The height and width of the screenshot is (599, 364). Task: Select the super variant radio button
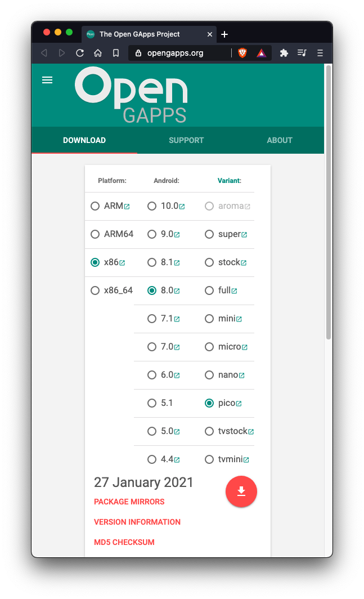(x=209, y=234)
